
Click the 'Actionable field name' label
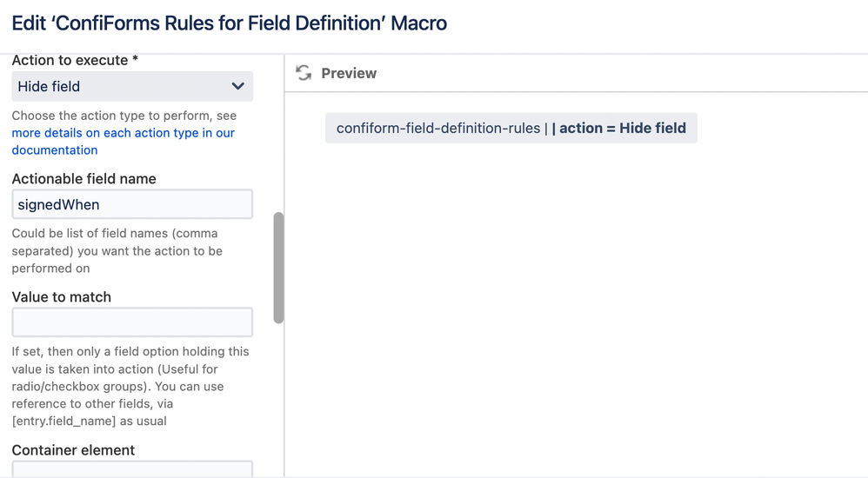point(83,179)
